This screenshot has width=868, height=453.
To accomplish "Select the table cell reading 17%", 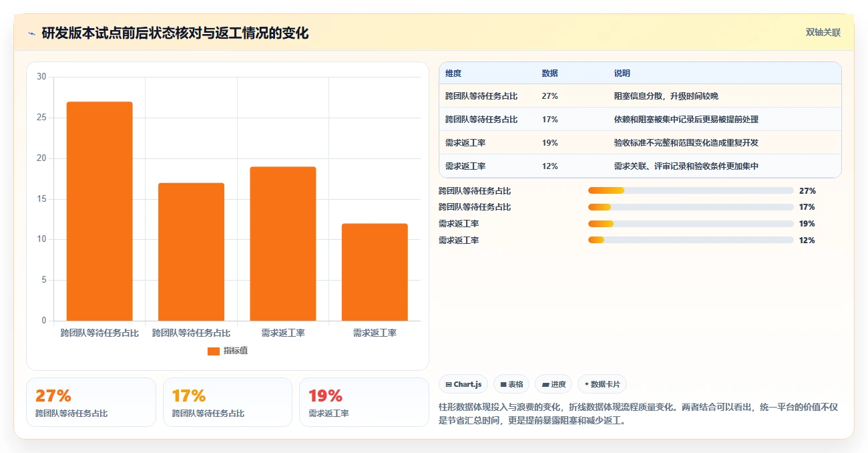I will [550, 120].
